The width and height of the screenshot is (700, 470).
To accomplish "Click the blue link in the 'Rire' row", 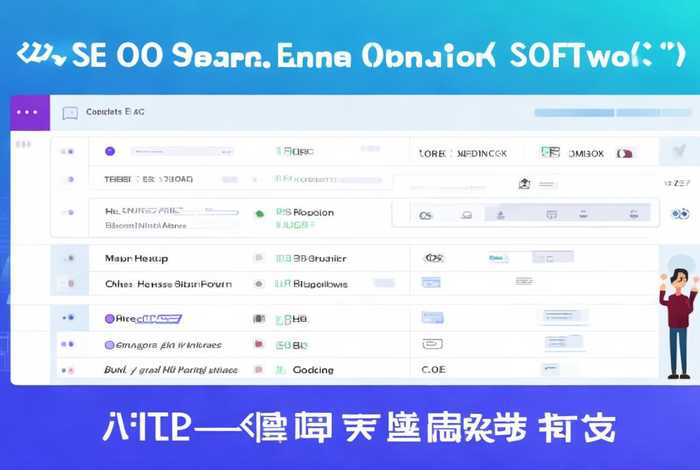I will pos(158,319).
